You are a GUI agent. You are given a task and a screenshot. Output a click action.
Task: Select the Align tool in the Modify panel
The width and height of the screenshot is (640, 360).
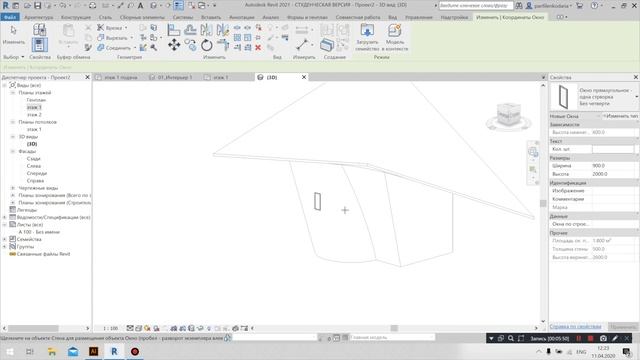(173, 30)
